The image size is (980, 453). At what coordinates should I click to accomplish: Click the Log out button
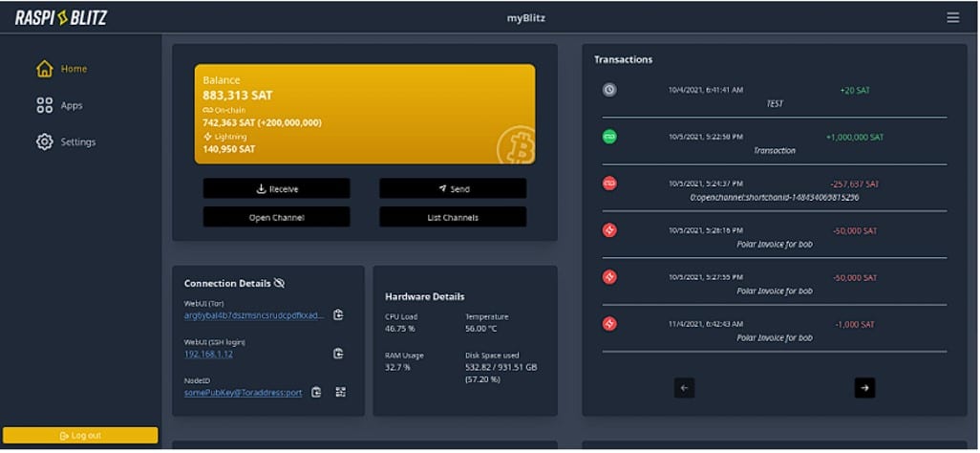pyautogui.click(x=80, y=436)
